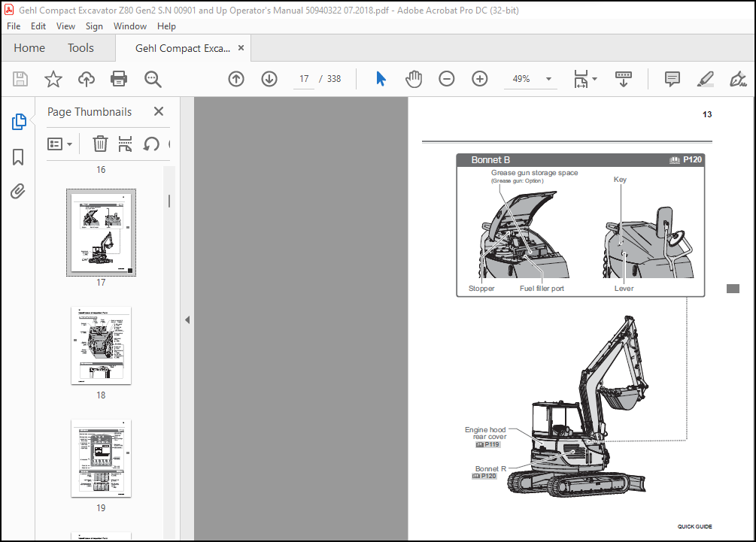Image resolution: width=756 pixels, height=542 pixels.
Task: Click the 'Key' label in the diagram
Action: pyautogui.click(x=620, y=179)
